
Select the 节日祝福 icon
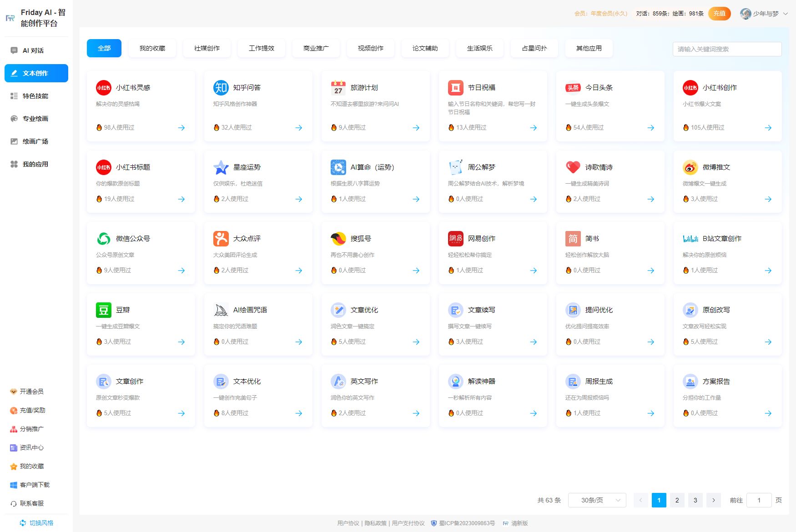pos(455,88)
